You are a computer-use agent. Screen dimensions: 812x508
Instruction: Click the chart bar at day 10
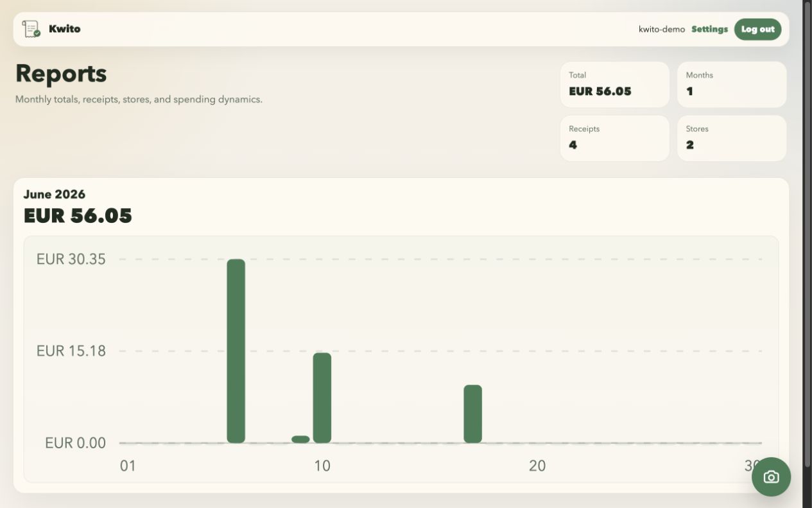click(x=322, y=398)
